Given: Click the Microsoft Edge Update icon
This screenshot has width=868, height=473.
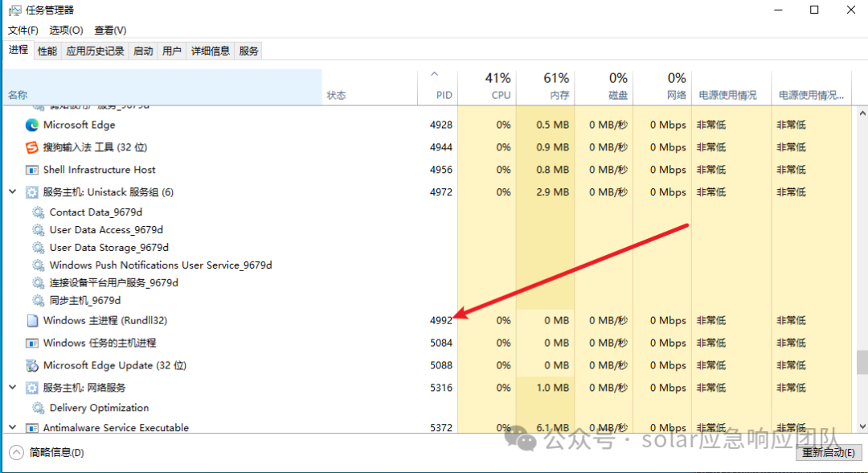Looking at the screenshot, I should [32, 365].
